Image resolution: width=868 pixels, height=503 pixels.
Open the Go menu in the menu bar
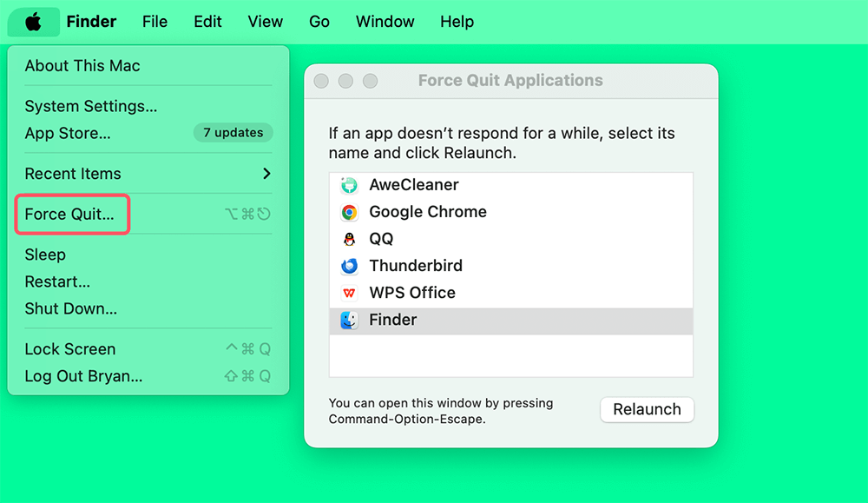(319, 22)
